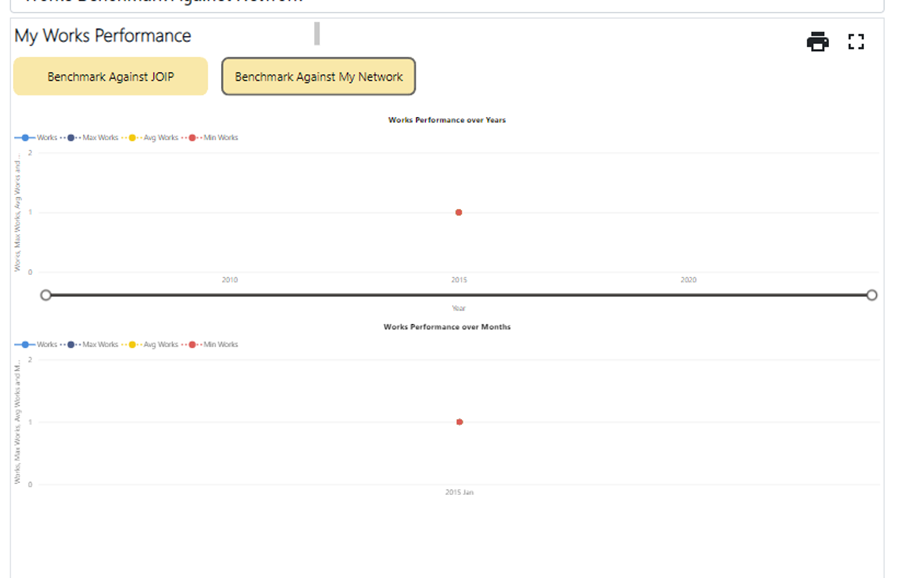This screenshot has width=900, height=578.
Task: Toggle Works series in monthly chart legend
Action: [x=38, y=344]
